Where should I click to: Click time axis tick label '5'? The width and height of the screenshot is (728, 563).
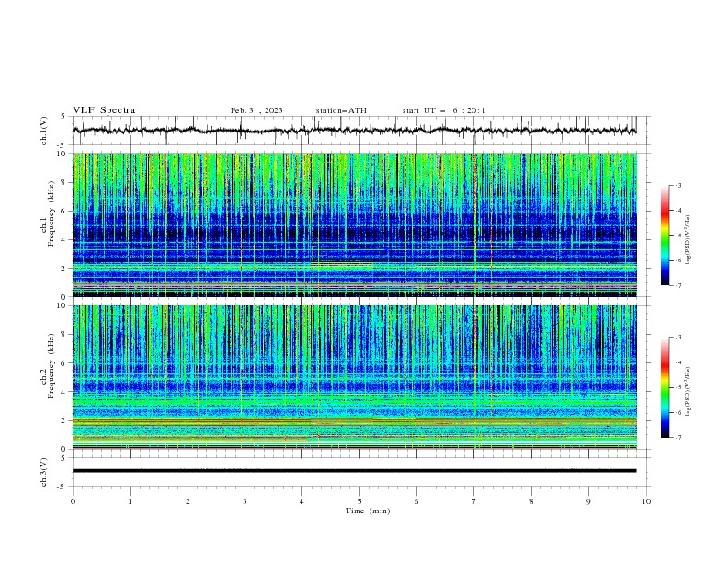click(359, 501)
